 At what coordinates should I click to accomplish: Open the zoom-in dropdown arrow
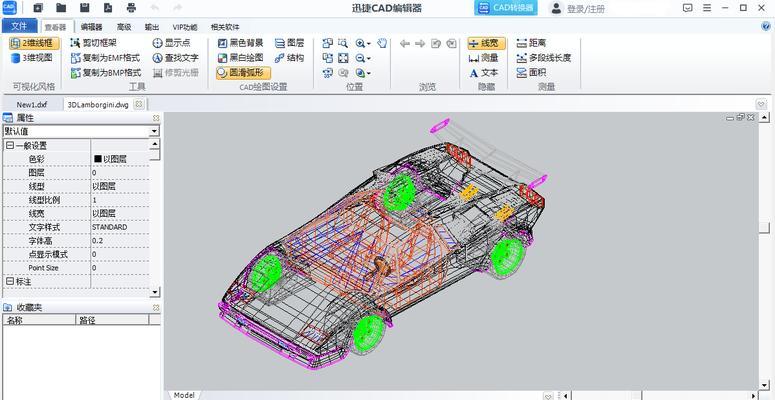(x=369, y=44)
